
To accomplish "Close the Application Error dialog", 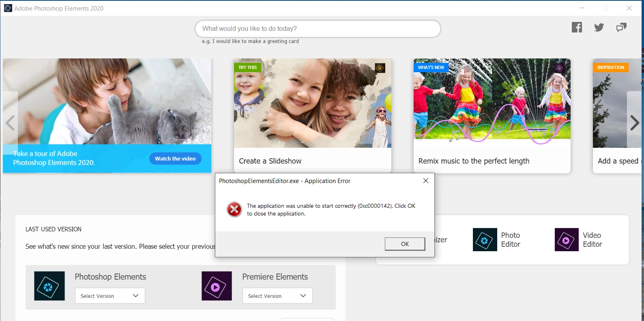I will pyautogui.click(x=426, y=181).
